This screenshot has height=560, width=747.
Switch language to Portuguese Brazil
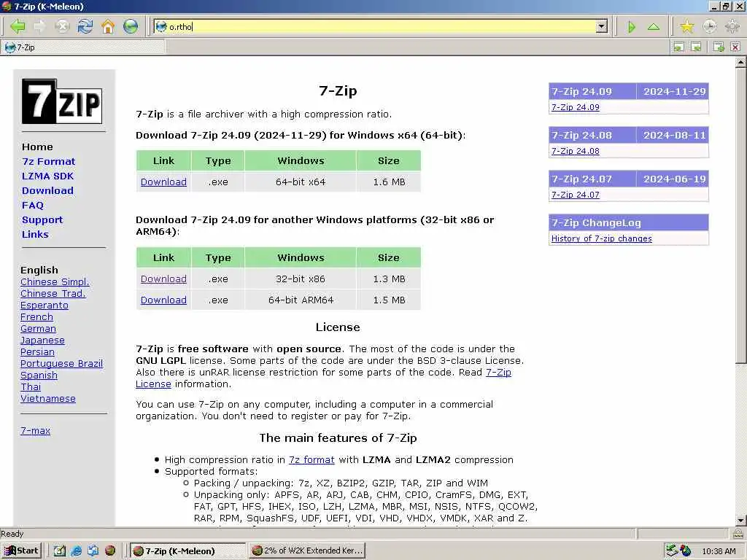(x=61, y=364)
